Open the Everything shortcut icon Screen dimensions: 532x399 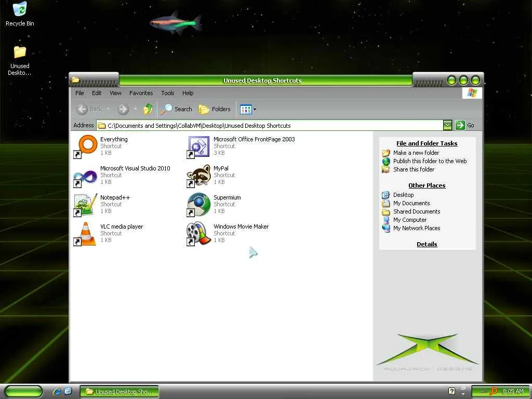[85, 146]
